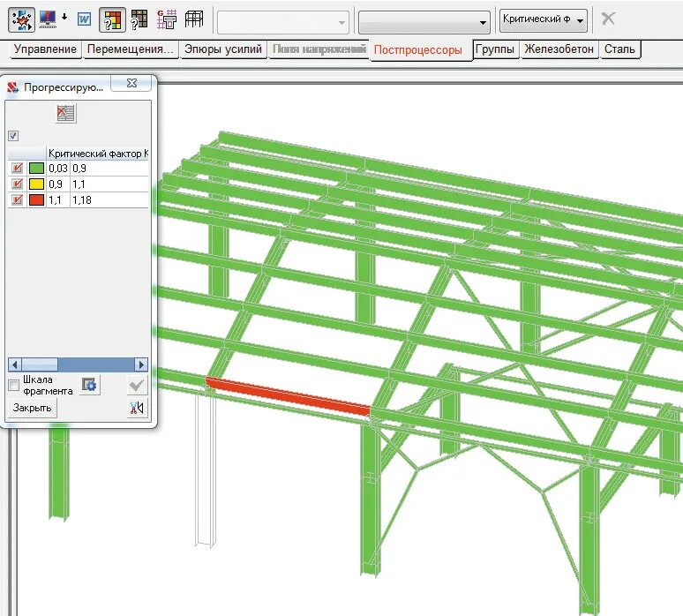Export report with the Word icon
The height and width of the screenshot is (616, 683).
(84, 19)
